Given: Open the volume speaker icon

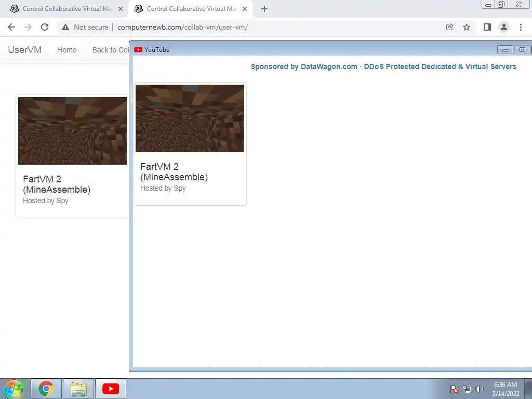Looking at the screenshot, I should [480, 389].
